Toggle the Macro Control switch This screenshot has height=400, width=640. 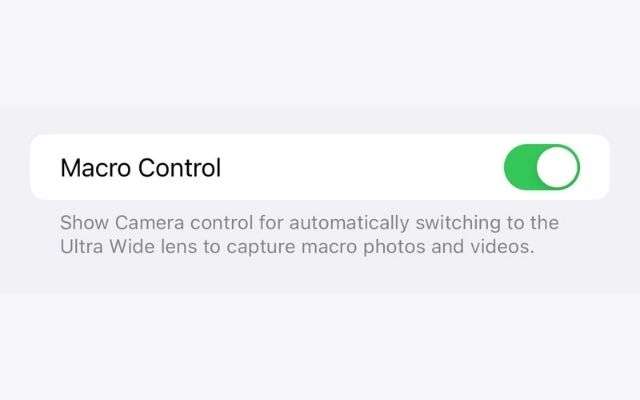[542, 167]
